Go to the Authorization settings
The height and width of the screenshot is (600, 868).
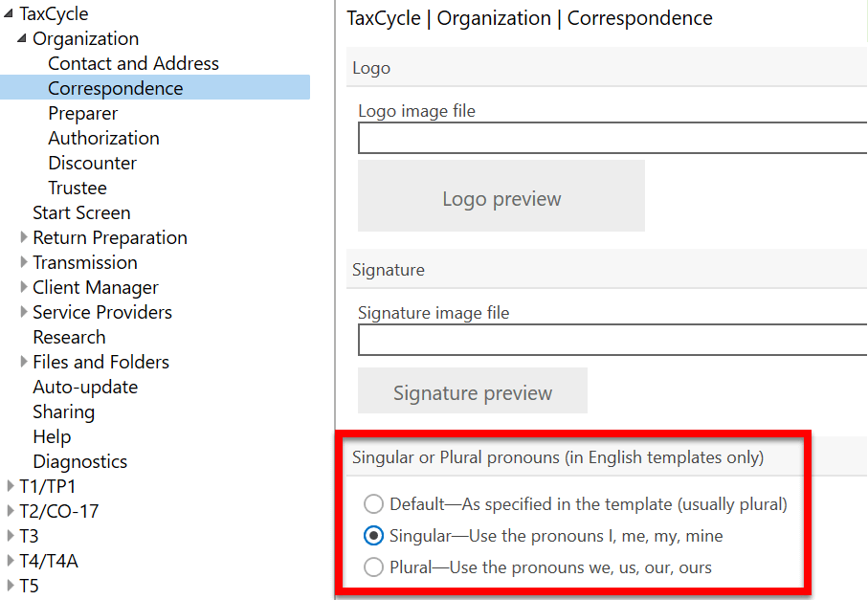tap(103, 139)
